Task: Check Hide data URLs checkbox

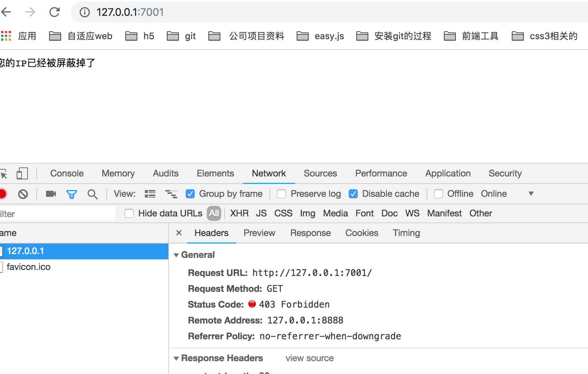Action: [x=129, y=213]
